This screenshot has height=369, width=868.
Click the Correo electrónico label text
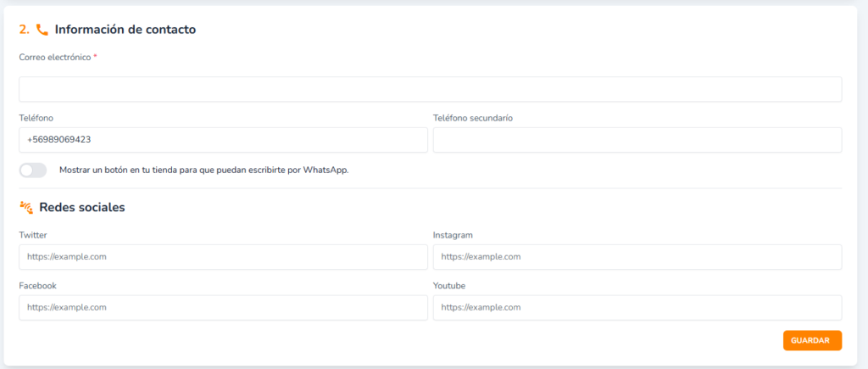(54, 57)
